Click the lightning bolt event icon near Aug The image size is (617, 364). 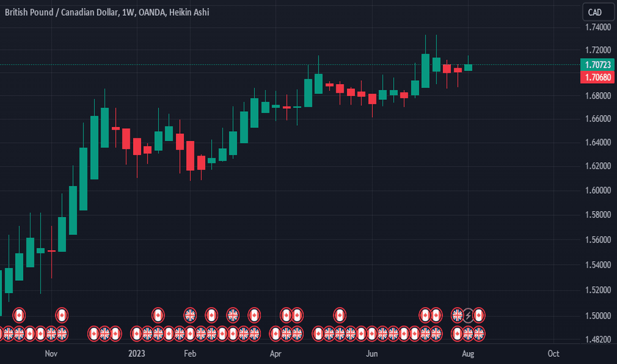468,315
